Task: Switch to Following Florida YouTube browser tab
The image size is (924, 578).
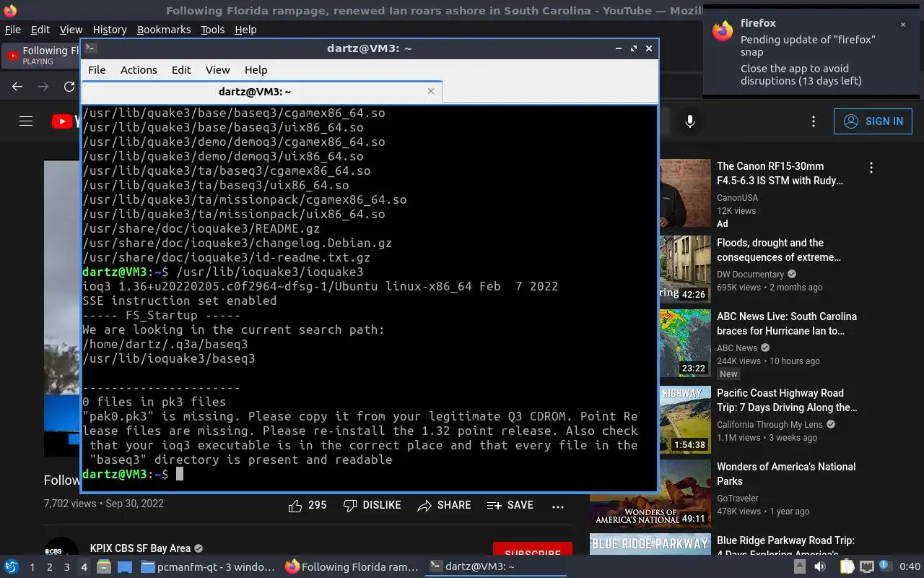Action: (42, 55)
